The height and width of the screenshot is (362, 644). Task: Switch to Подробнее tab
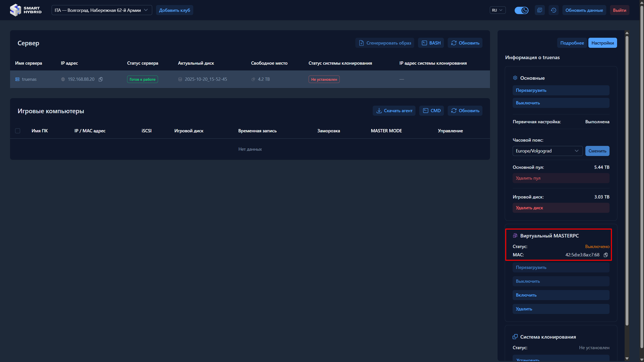[x=572, y=43]
